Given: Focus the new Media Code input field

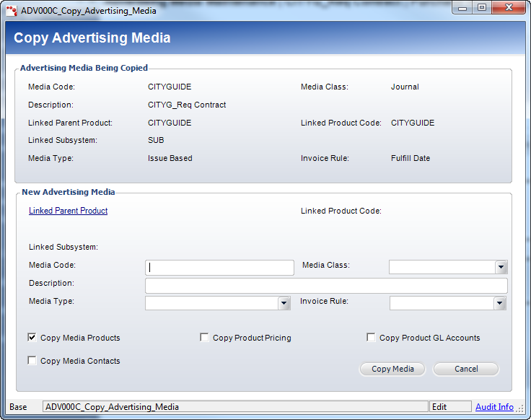Looking at the screenshot, I should coord(219,268).
